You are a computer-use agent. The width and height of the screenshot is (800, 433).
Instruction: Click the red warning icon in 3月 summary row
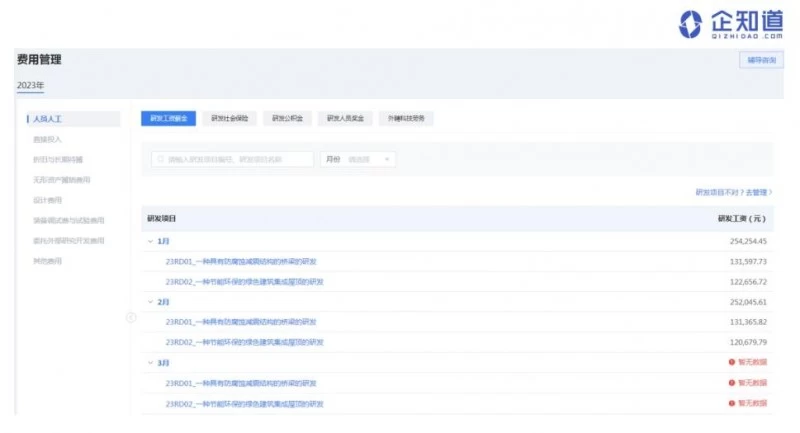click(731, 362)
